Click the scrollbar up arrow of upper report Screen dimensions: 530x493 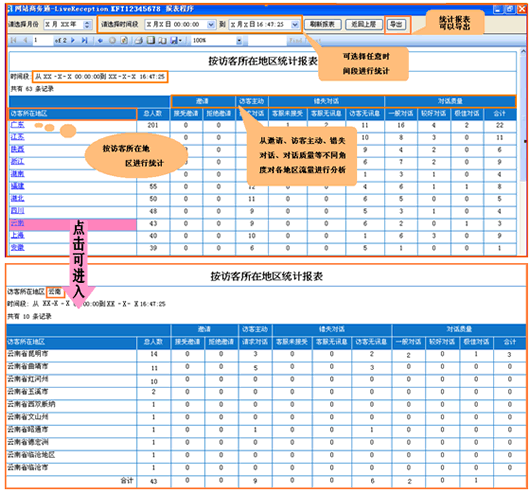(x=523, y=51)
